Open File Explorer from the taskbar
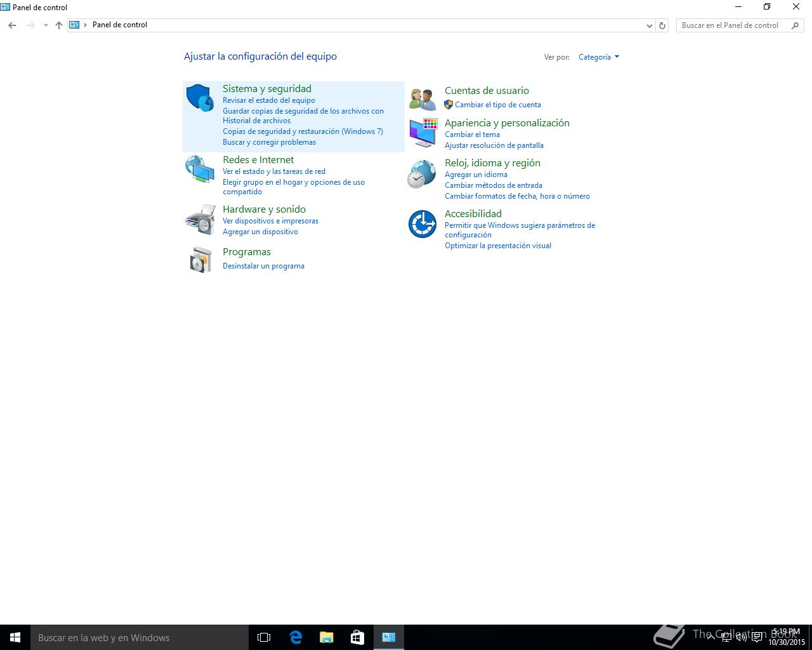 tap(327, 637)
